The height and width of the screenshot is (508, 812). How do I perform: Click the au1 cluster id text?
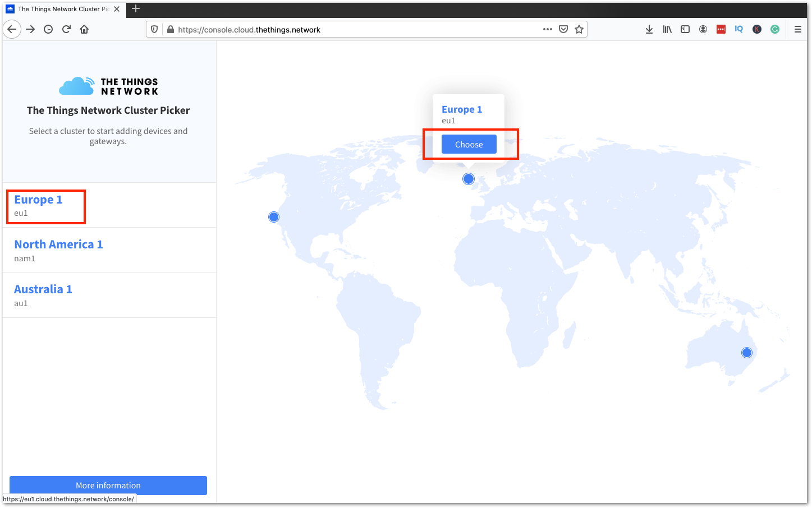click(21, 303)
